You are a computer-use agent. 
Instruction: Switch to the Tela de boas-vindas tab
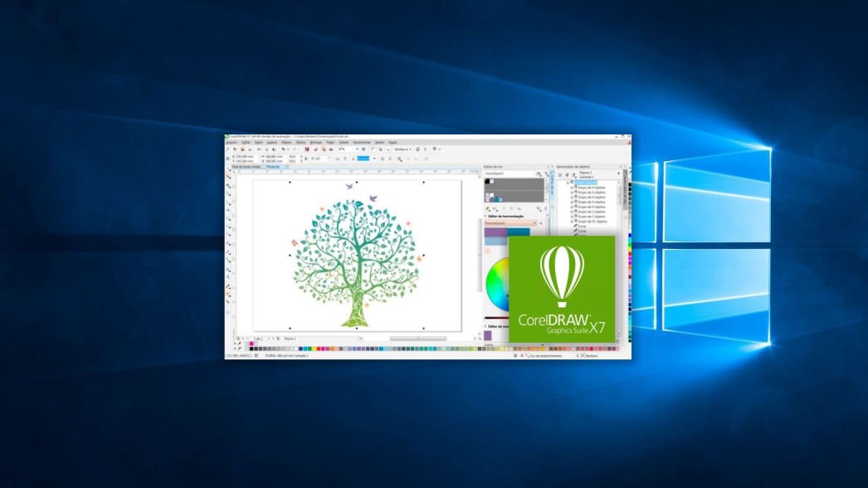coord(246,167)
